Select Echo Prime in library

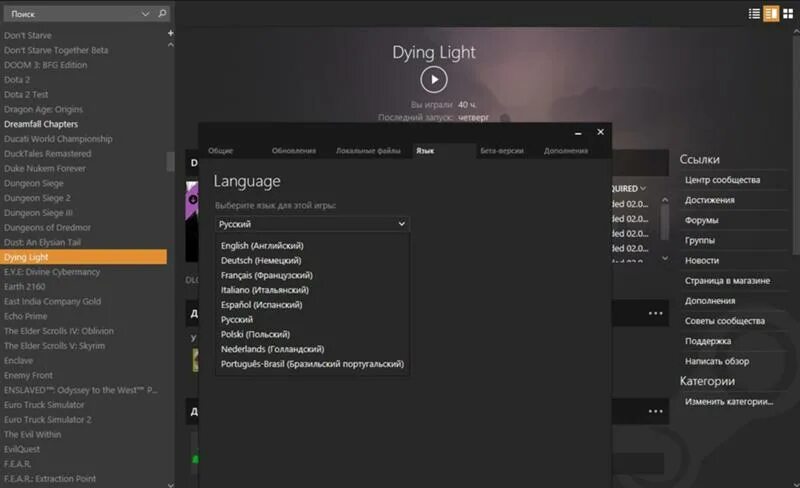click(26, 316)
